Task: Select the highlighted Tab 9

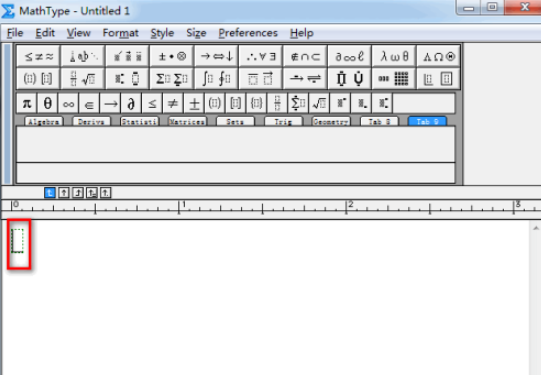Action: click(x=427, y=121)
